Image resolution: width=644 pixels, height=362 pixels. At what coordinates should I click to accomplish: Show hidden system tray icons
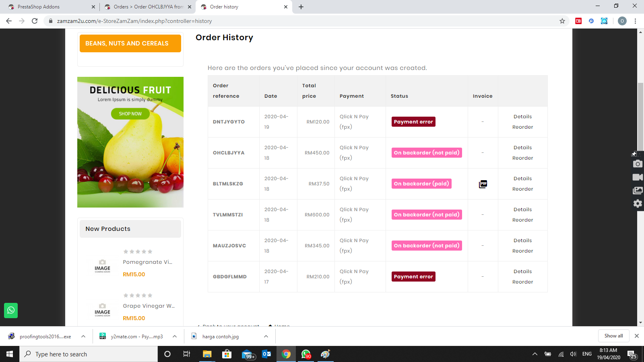[x=535, y=354]
